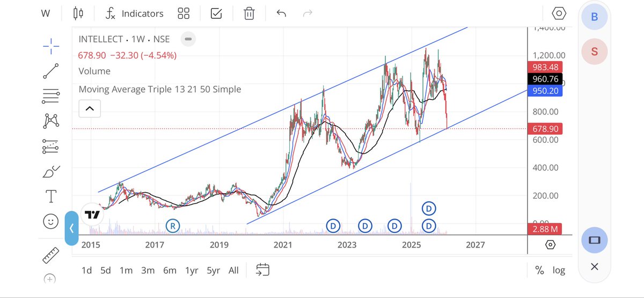Viewport: 644px width, 298px height.
Task: Delete drawings with the trash icon
Action: 249,13
